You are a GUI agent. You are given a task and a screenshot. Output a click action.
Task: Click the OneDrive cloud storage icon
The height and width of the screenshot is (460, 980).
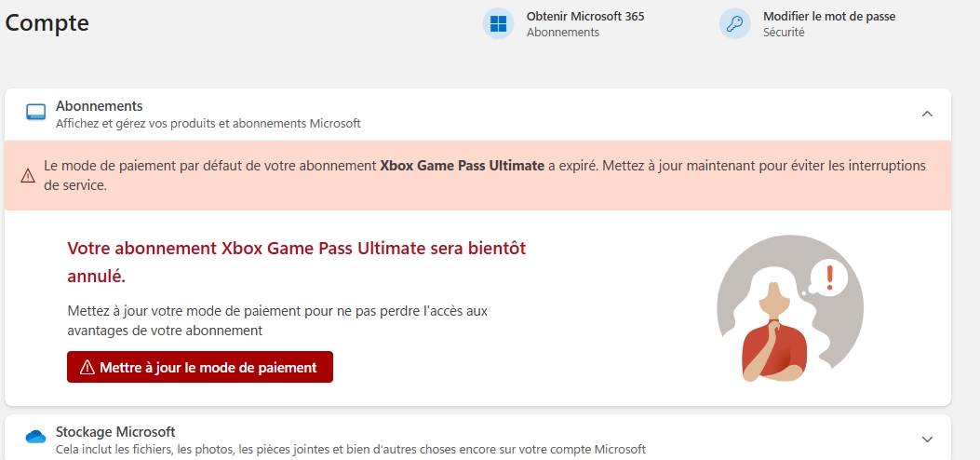click(35, 437)
